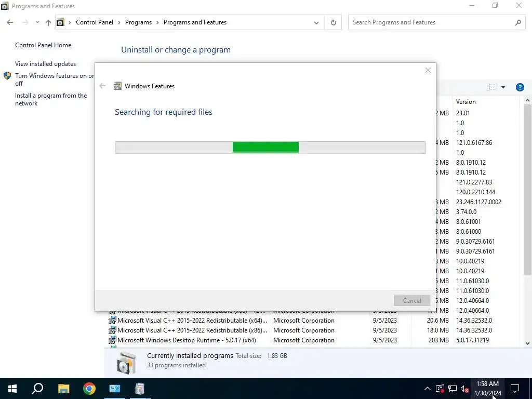Click icon of Visual C++ 2015-2022 (x64) row

click(112, 320)
